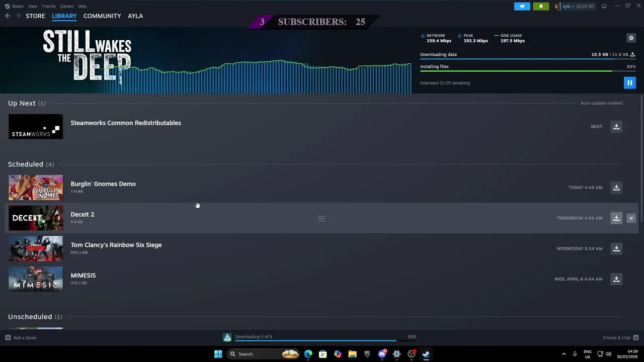
Task: Open the Windows Start menu
Action: 218,354
